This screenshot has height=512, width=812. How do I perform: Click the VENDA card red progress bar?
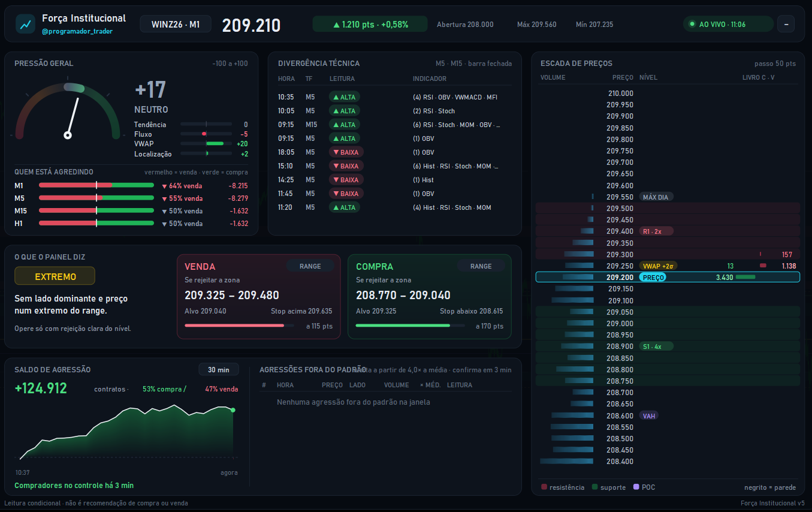click(239, 326)
